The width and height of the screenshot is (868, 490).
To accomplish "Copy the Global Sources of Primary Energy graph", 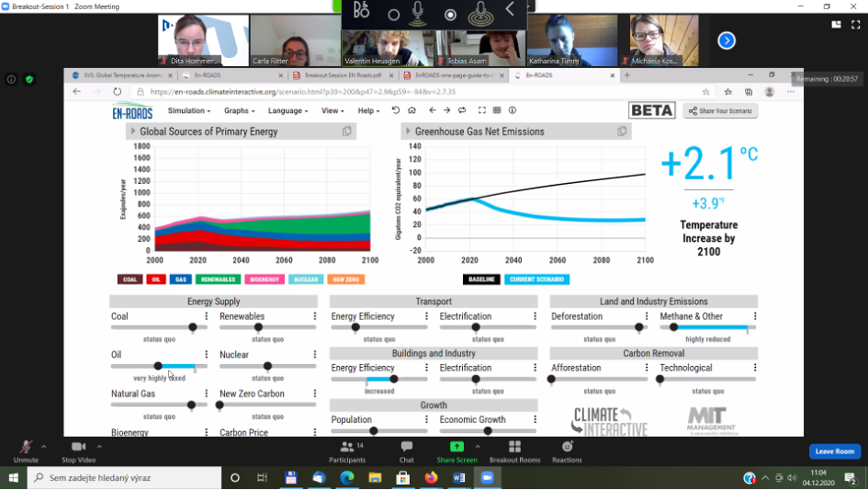I will pos(346,131).
